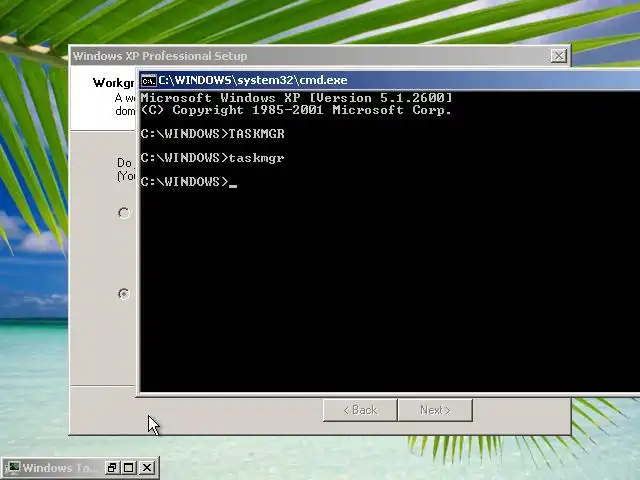Maximize the minimized Windows Task Manager window

tap(129, 467)
